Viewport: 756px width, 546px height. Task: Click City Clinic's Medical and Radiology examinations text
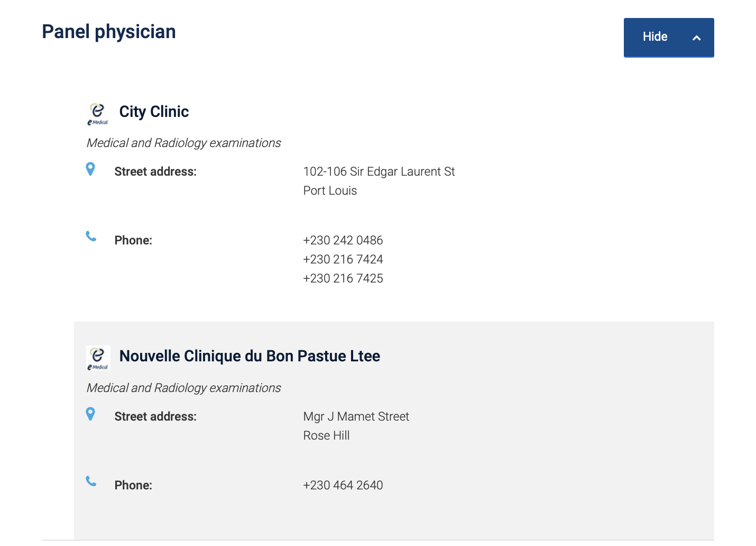pos(183,143)
